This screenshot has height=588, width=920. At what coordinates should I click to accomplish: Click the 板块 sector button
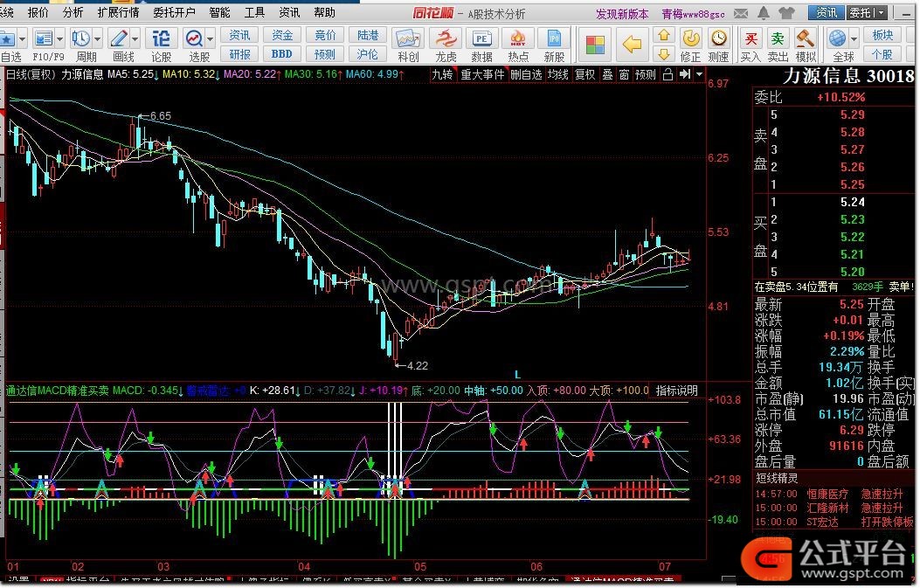(x=882, y=35)
